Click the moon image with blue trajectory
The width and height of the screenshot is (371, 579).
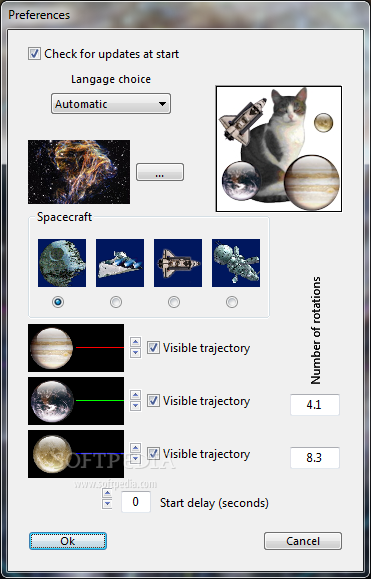[x=76, y=454]
